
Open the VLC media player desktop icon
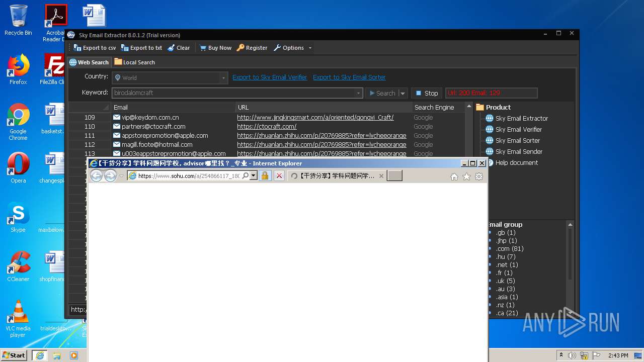coord(18,319)
